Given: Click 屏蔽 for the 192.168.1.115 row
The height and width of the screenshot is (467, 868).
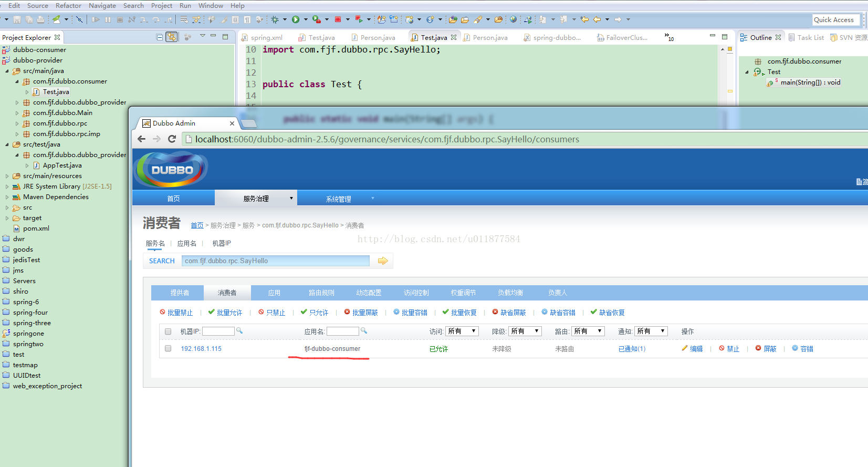Looking at the screenshot, I should (x=766, y=349).
